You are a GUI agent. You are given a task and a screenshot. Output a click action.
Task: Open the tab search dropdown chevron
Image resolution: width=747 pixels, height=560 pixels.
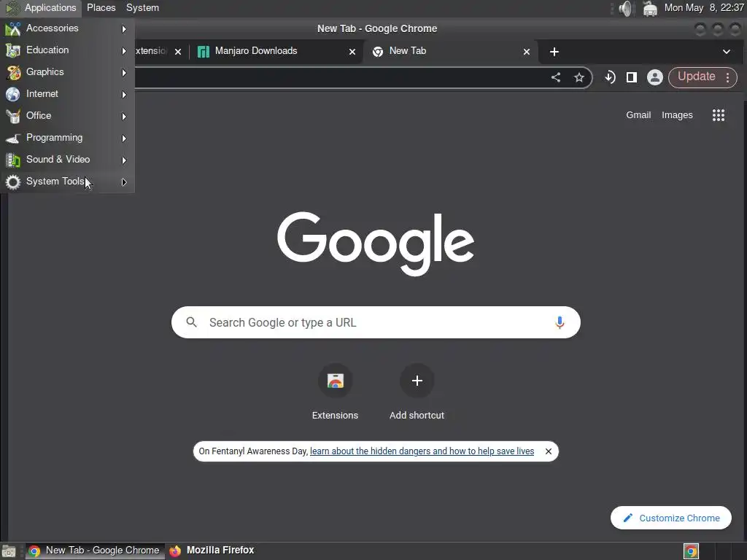tap(727, 52)
